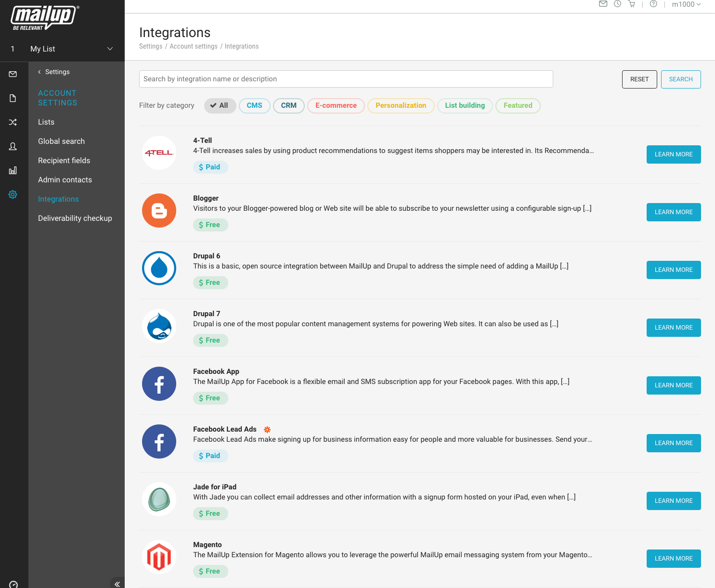Click the Drupal 7 logo icon
This screenshot has height=588, width=715.
(159, 326)
